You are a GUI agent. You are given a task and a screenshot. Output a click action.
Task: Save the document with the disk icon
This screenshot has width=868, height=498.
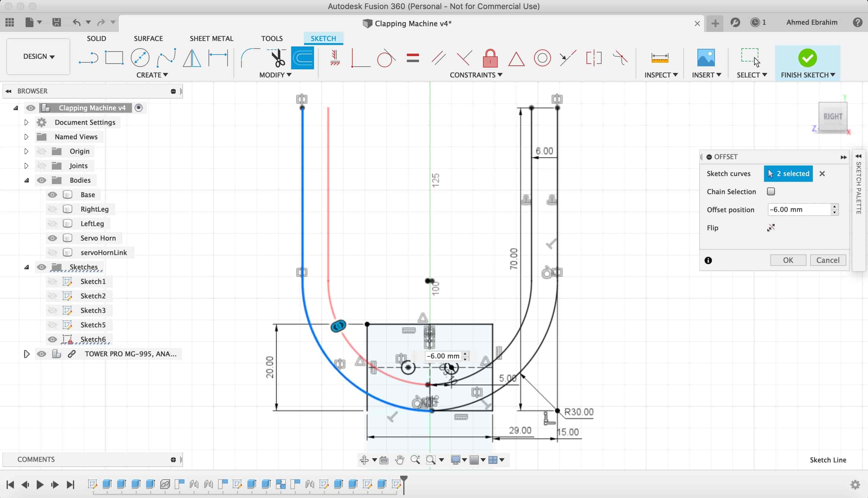coord(56,22)
